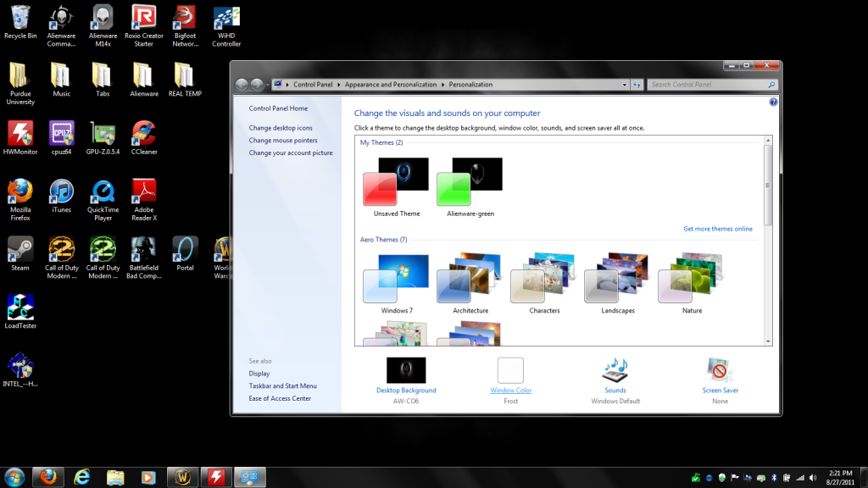Click the theme list scroll down arrow
The height and width of the screenshot is (488, 868).
tap(768, 341)
